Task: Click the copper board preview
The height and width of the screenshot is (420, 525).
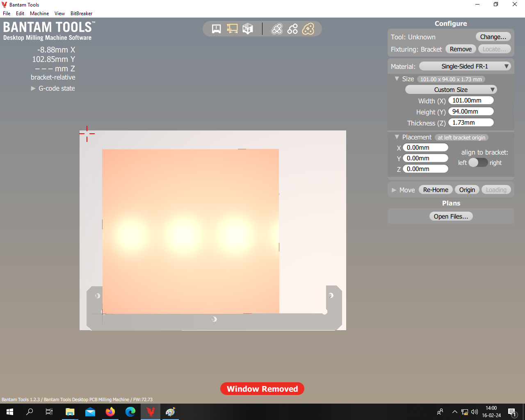Action: (191, 231)
